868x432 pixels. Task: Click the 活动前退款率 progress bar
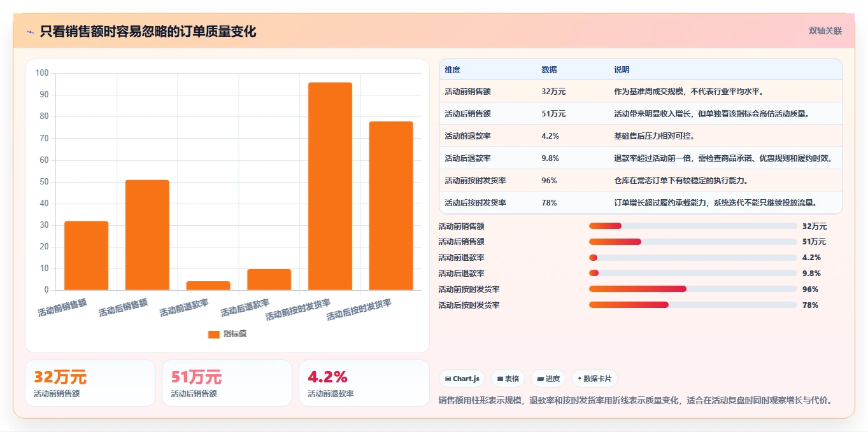pyautogui.click(x=693, y=258)
